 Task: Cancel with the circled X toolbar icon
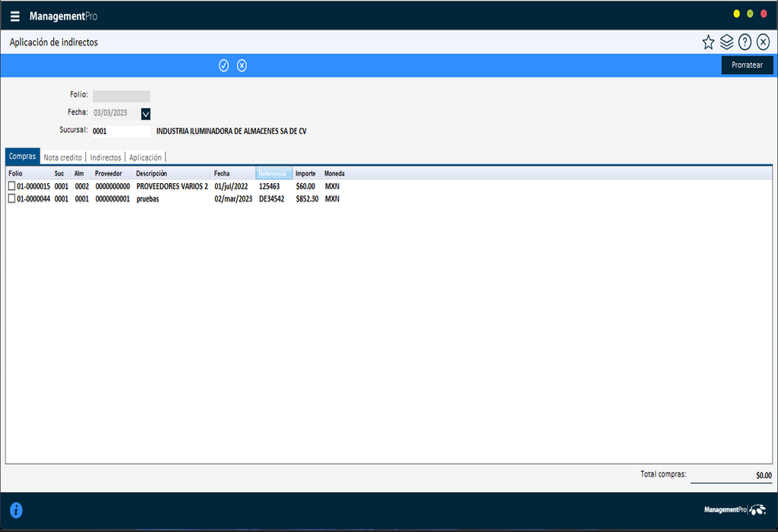242,65
